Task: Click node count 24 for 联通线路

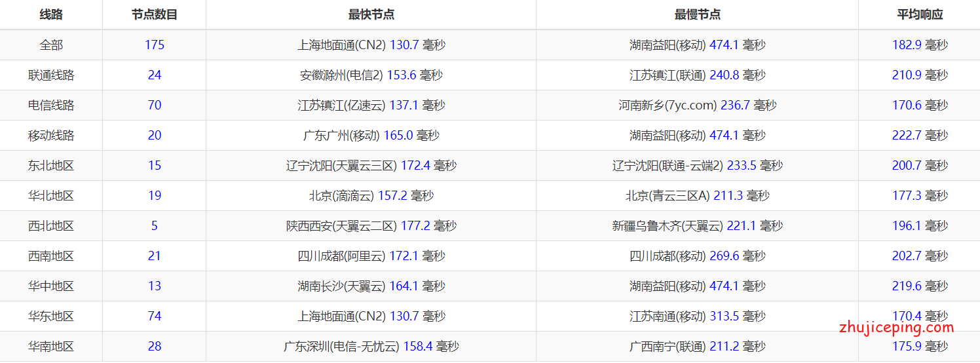Action: click(x=155, y=75)
